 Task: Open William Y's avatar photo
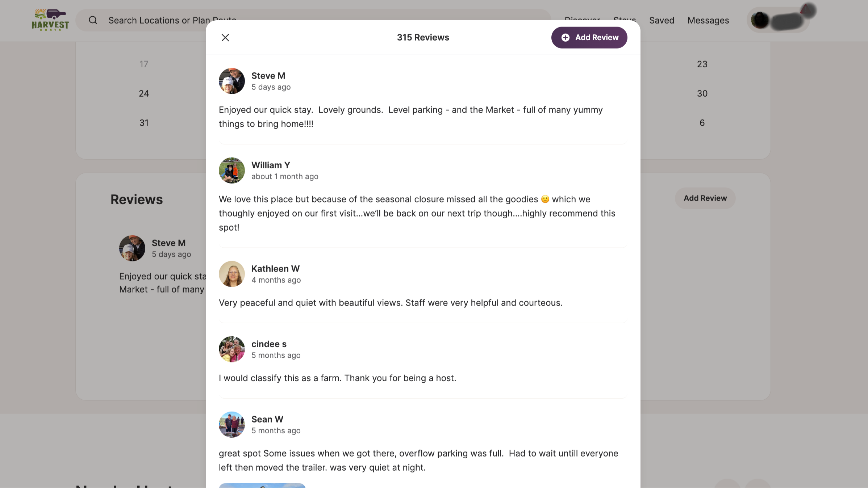pyautogui.click(x=232, y=171)
